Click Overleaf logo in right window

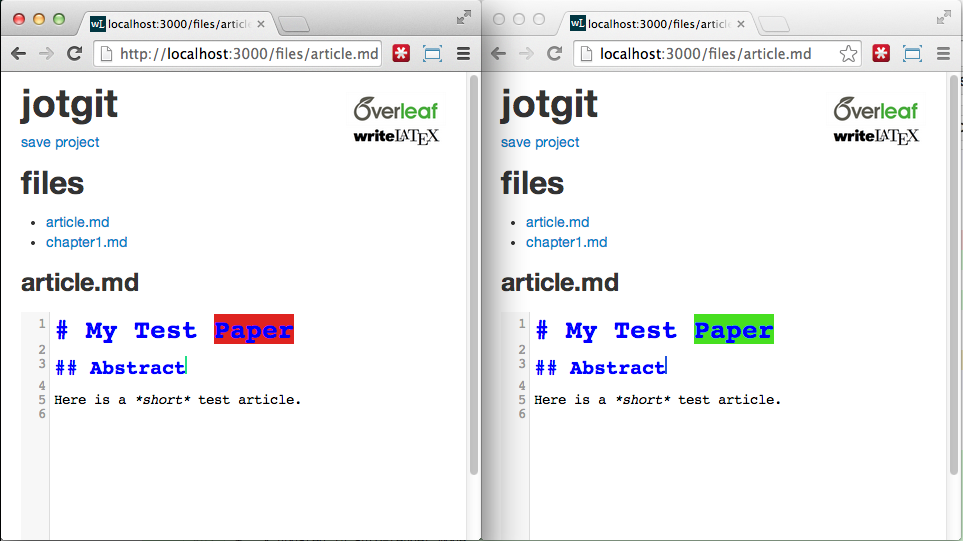(876, 109)
